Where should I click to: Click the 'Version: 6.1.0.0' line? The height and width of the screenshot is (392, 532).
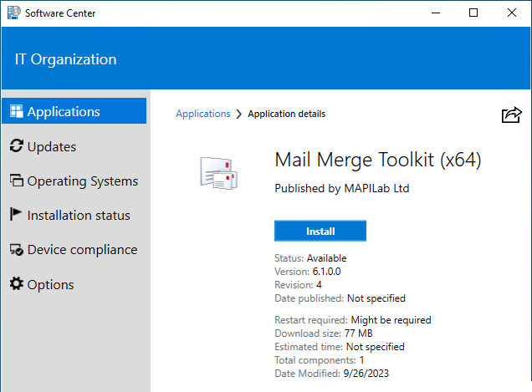pos(307,272)
